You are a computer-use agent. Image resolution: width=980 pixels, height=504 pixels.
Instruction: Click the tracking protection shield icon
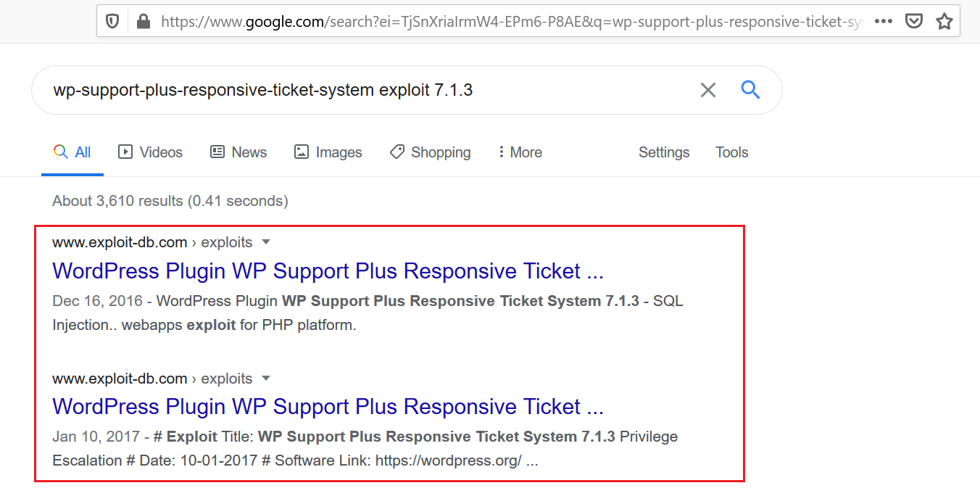pos(112,22)
